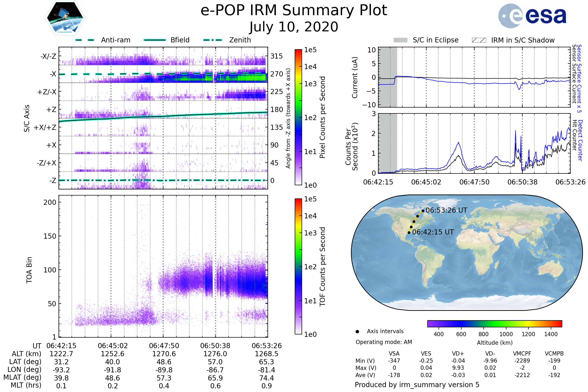
Task: Click Produced by irm_summary version 5 text
Action: coord(417,384)
